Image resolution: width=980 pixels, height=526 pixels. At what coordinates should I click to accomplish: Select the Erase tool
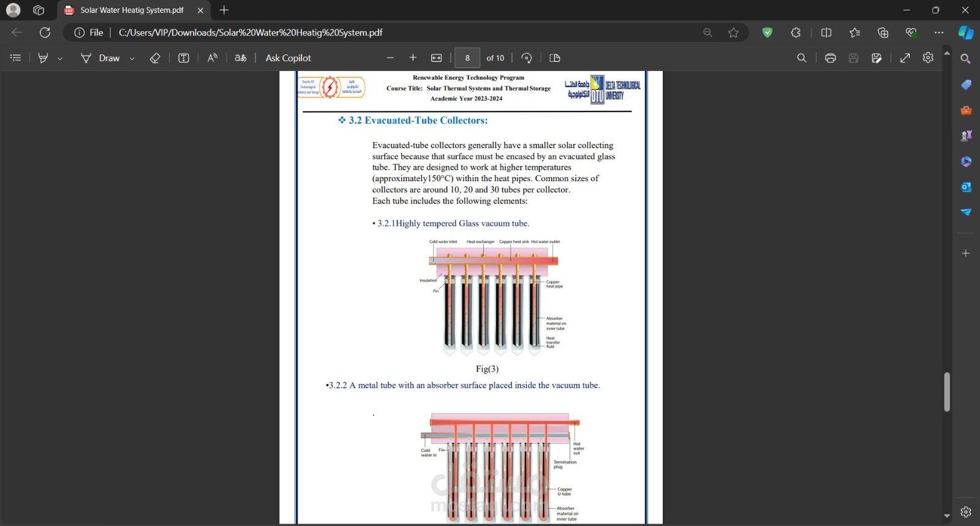(155, 58)
